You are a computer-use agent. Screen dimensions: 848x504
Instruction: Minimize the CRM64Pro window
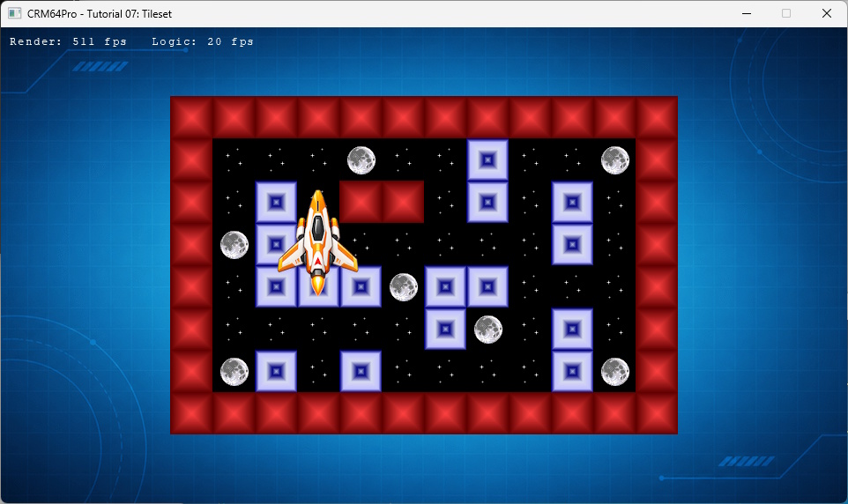(x=747, y=13)
